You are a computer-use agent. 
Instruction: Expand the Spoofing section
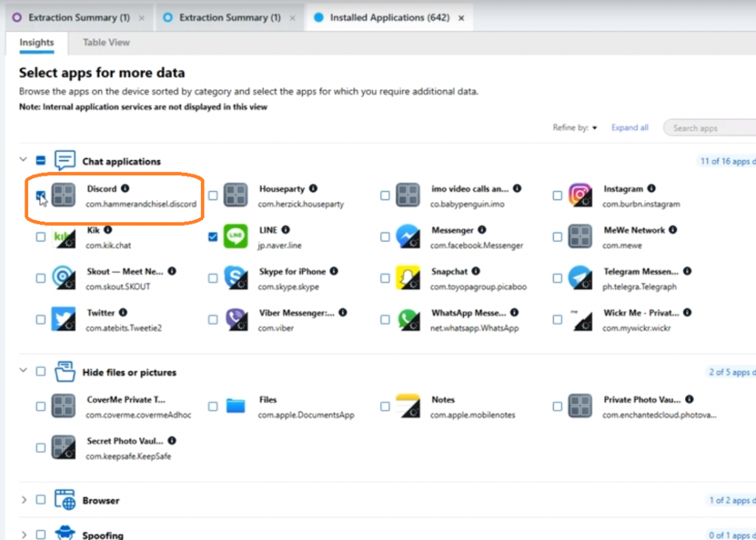click(x=24, y=534)
